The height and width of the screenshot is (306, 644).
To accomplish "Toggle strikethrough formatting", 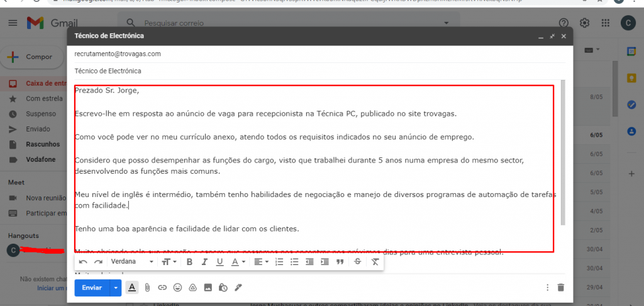I will click(x=357, y=262).
